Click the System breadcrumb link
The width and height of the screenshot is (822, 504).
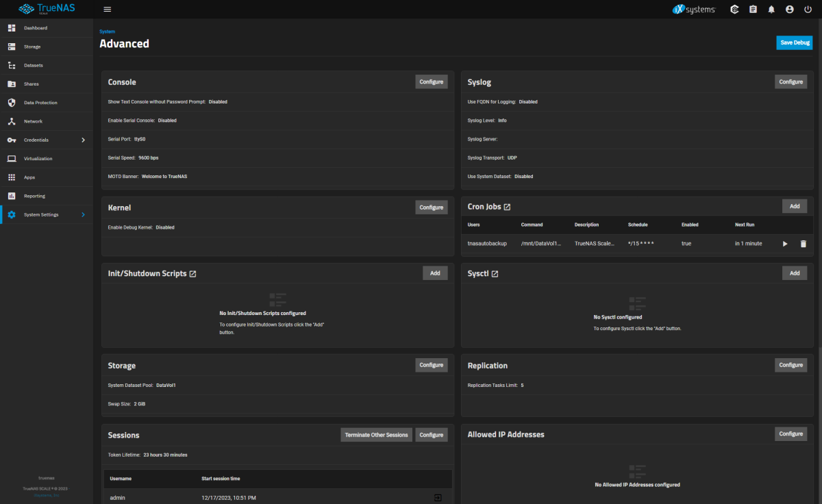[x=107, y=32]
